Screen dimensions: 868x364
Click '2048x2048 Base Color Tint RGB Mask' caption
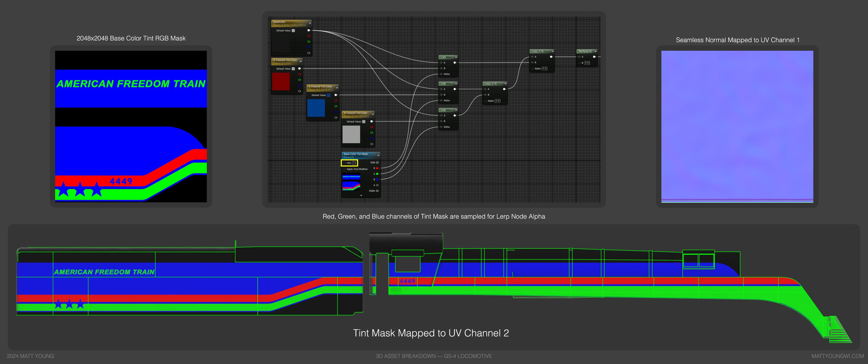coord(131,38)
